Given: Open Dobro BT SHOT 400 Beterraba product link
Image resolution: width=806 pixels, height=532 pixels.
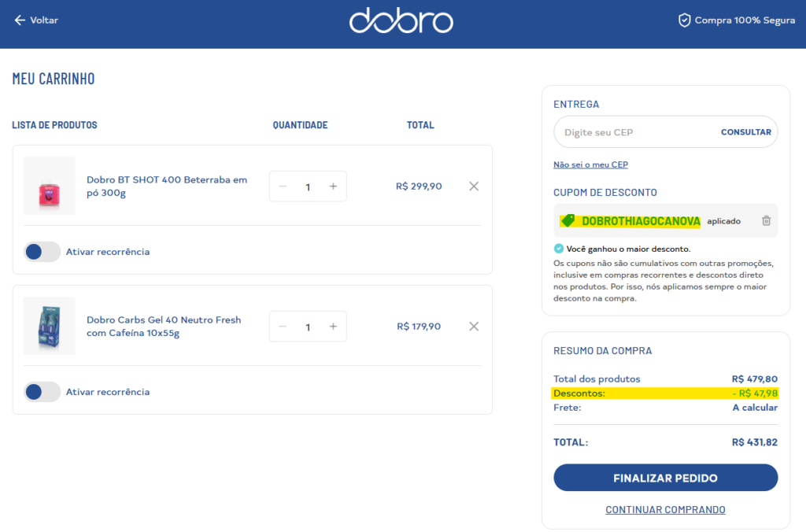Looking at the screenshot, I should 167,186.
